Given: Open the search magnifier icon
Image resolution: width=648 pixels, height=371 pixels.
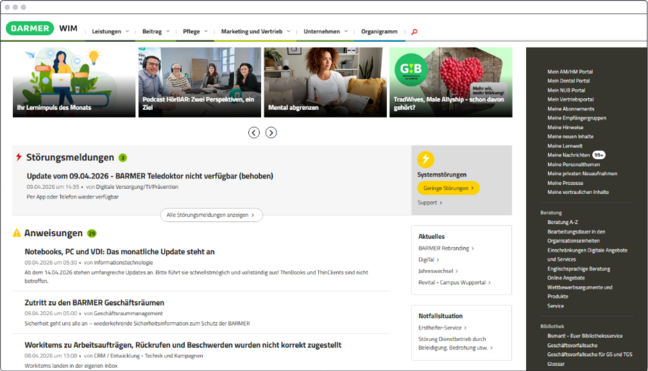Looking at the screenshot, I should pos(414,32).
